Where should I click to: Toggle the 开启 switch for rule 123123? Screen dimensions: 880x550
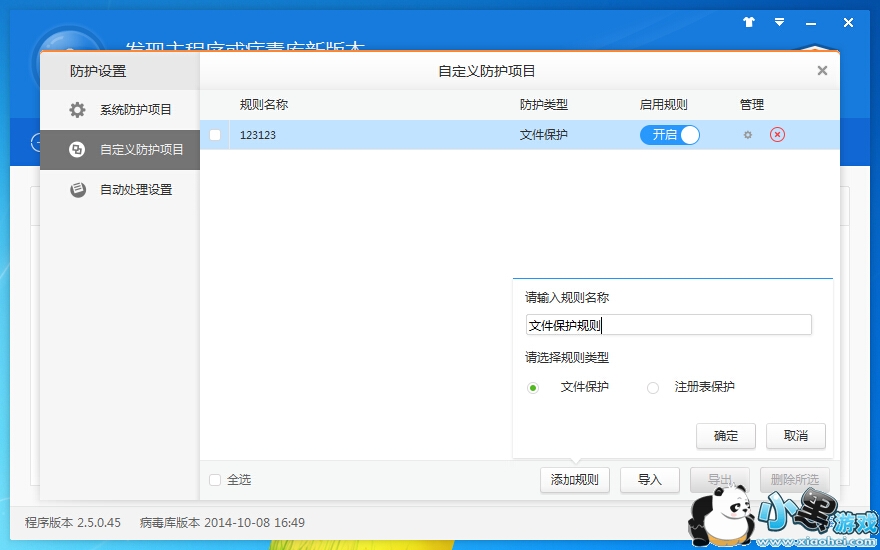pos(670,135)
